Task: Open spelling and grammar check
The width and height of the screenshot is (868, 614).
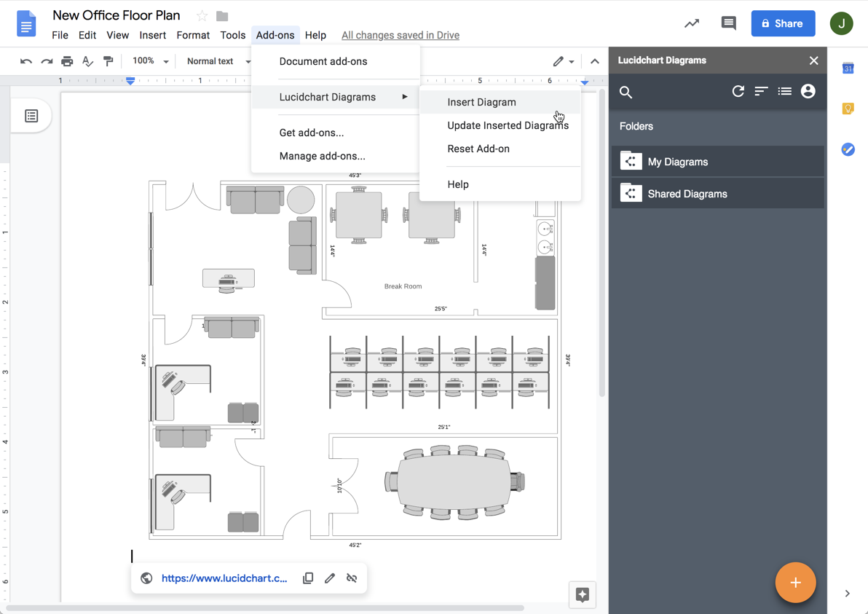Action: click(x=87, y=61)
